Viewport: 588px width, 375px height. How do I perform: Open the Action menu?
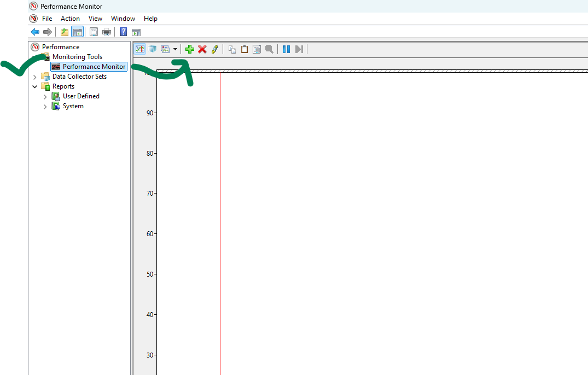[70, 19]
